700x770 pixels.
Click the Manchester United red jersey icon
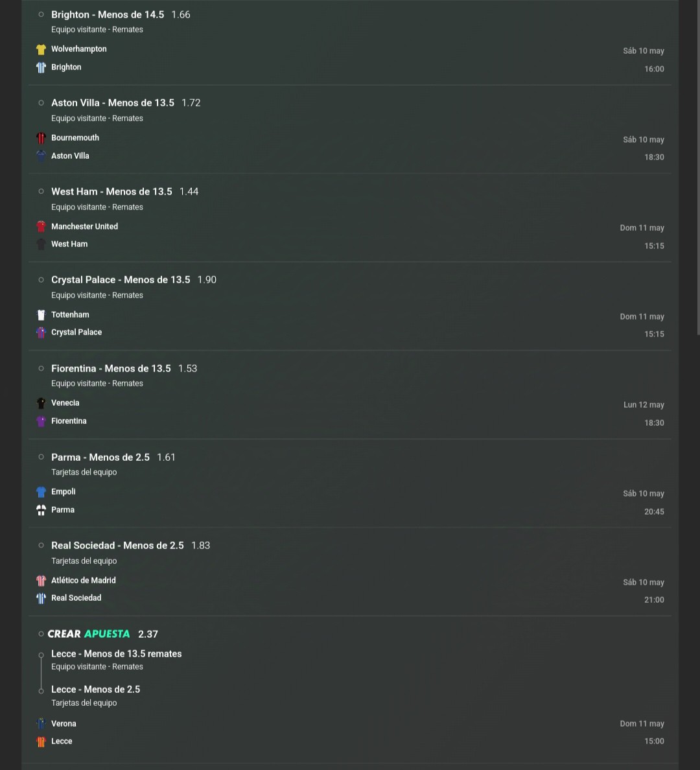coord(41,226)
